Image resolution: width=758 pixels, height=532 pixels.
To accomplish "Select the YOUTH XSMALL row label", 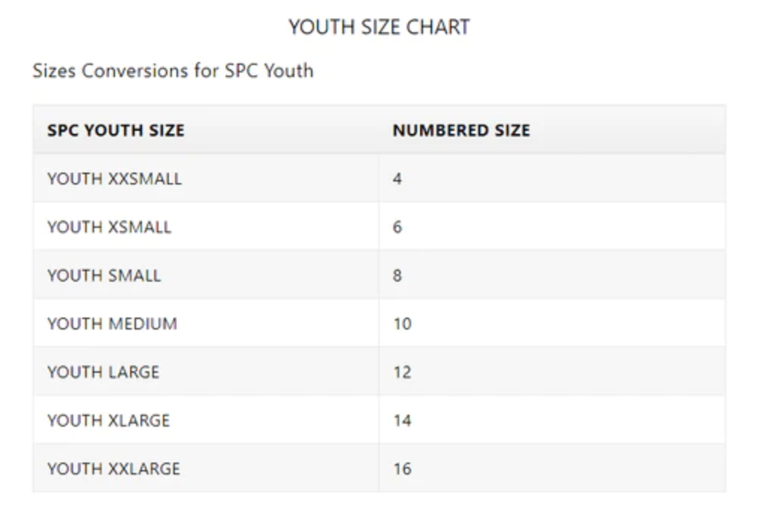I will (x=109, y=227).
